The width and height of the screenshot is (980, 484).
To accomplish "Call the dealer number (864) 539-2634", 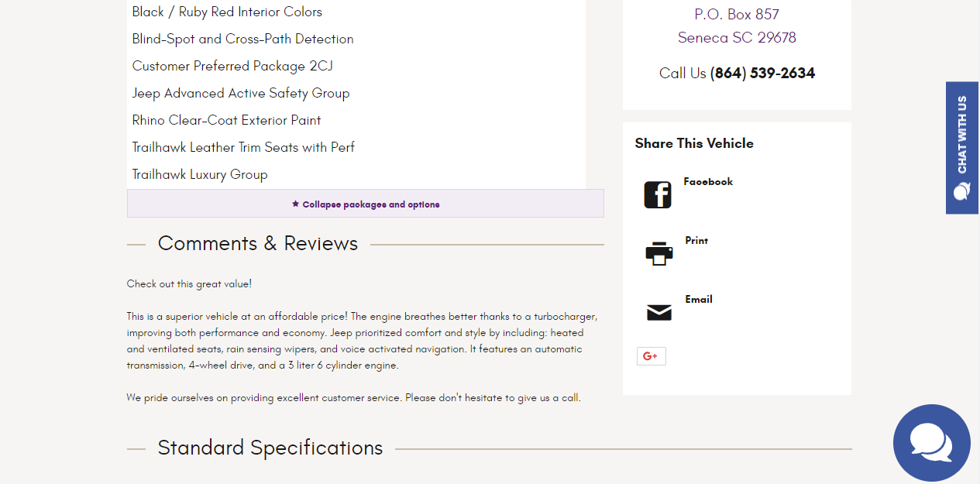I will click(x=762, y=73).
